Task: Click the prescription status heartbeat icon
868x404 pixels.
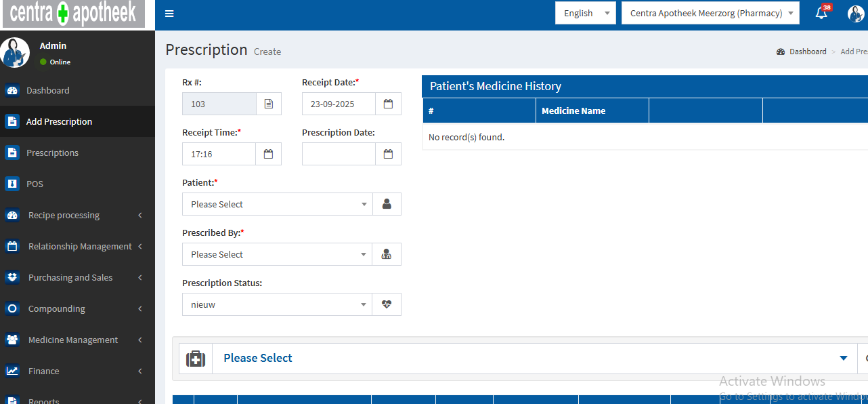Action: 387,304
